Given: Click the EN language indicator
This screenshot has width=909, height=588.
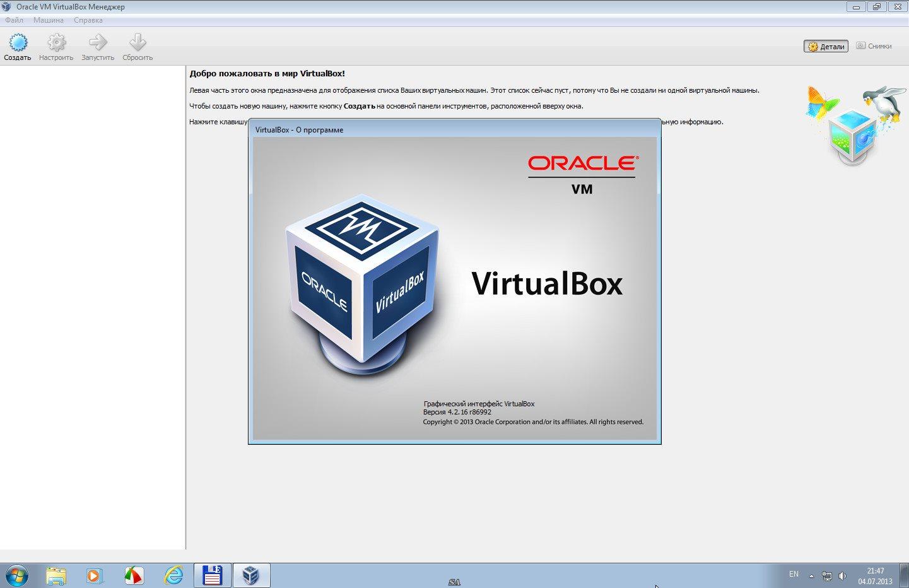Looking at the screenshot, I should click(794, 574).
